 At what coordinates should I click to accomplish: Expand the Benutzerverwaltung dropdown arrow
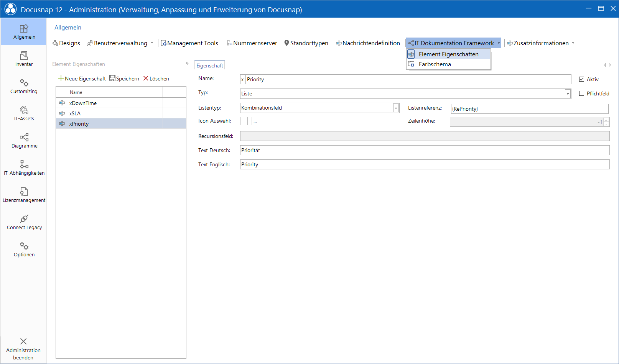152,43
